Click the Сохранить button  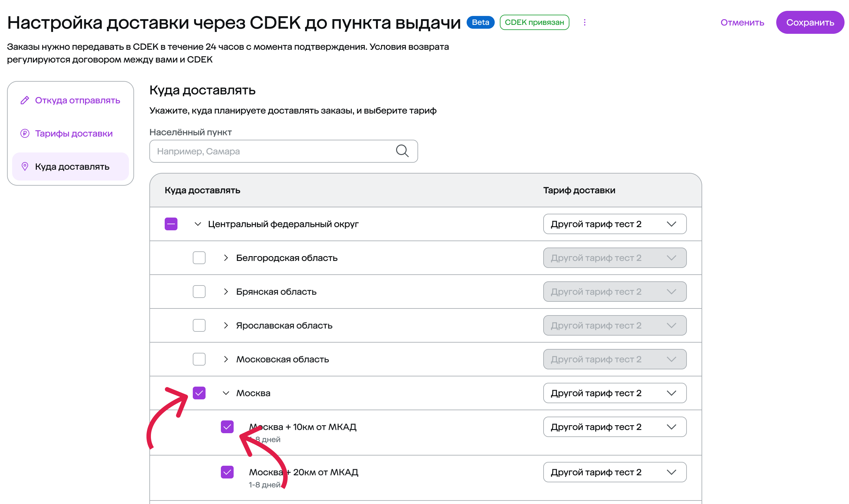coord(810,22)
